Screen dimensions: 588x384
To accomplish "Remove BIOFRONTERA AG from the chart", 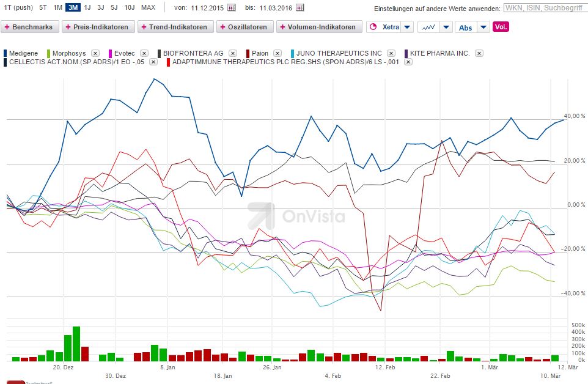I will (x=233, y=53).
